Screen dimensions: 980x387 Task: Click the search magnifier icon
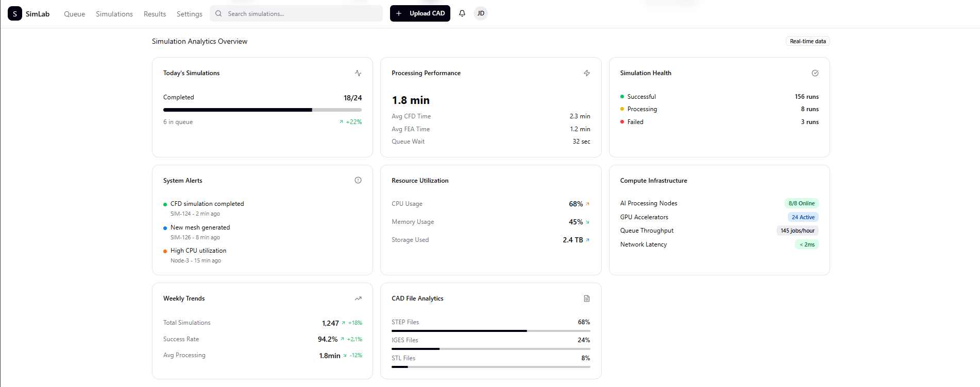[x=218, y=13]
